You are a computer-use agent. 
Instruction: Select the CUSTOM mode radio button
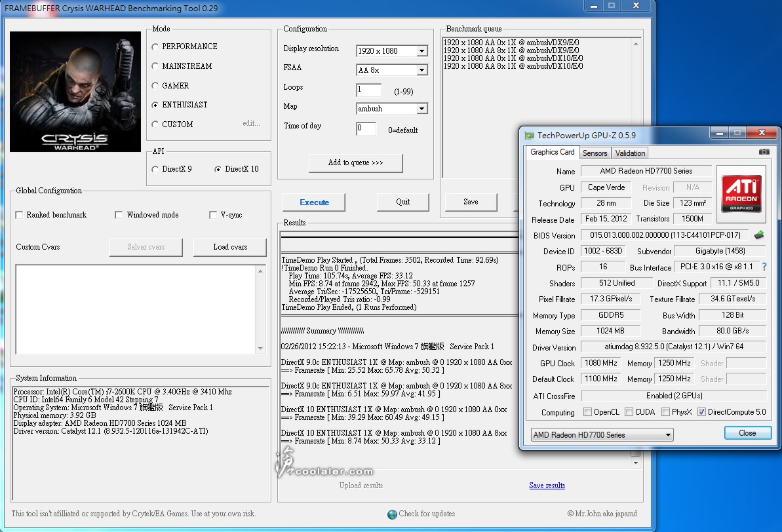(x=155, y=124)
